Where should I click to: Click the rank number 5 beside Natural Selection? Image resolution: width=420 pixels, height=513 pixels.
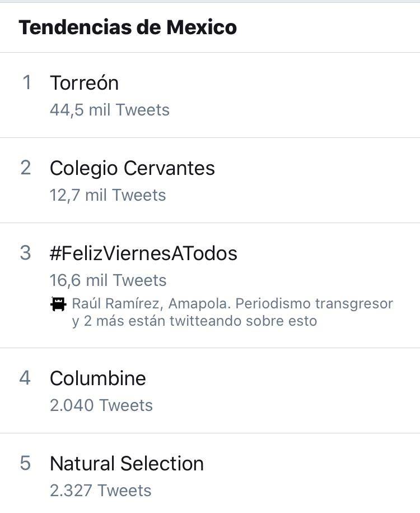[x=25, y=464]
